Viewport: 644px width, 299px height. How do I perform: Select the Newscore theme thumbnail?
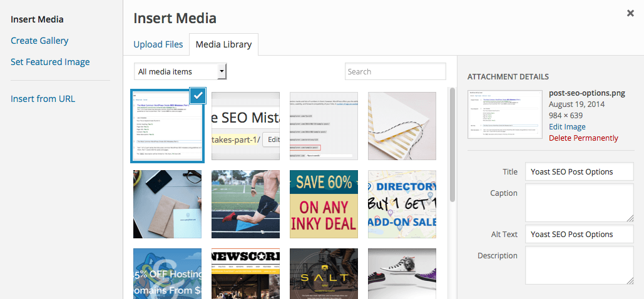click(245, 273)
